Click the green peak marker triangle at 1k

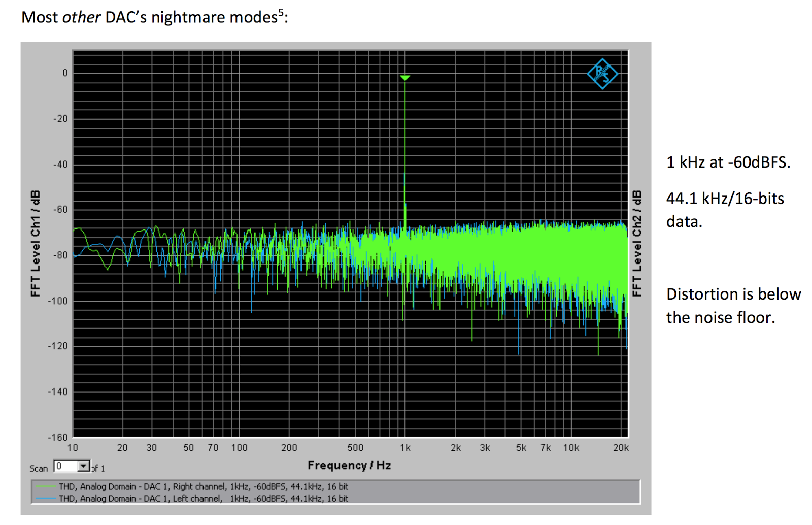pos(404,78)
